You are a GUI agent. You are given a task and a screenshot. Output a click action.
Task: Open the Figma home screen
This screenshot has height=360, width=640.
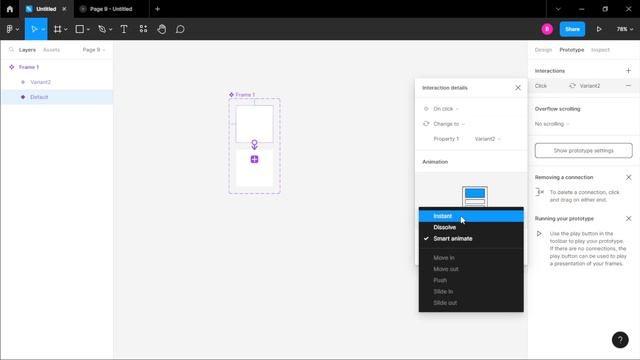click(10, 9)
